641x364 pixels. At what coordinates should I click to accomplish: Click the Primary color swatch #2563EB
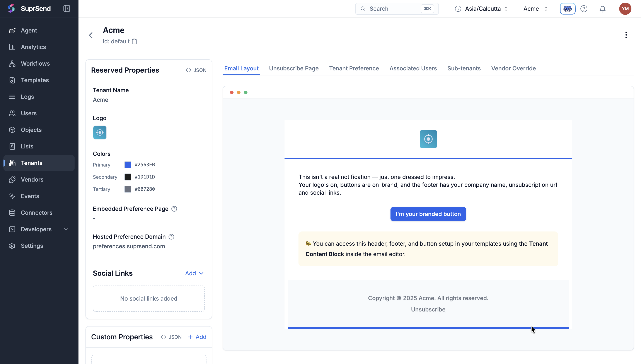pos(128,165)
